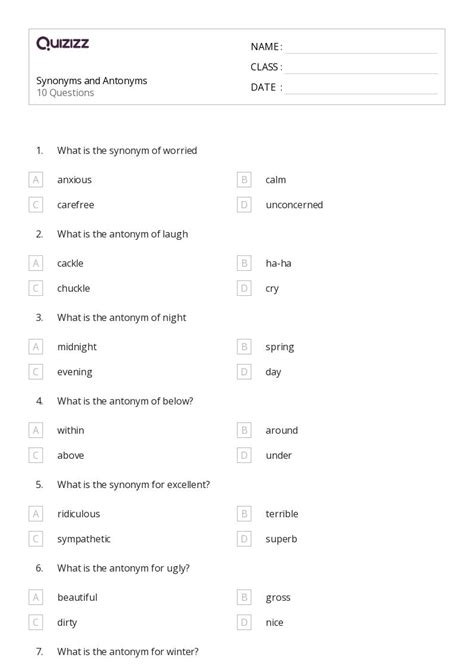Select box C beside above
The height and width of the screenshot is (670, 474).
[35, 455]
